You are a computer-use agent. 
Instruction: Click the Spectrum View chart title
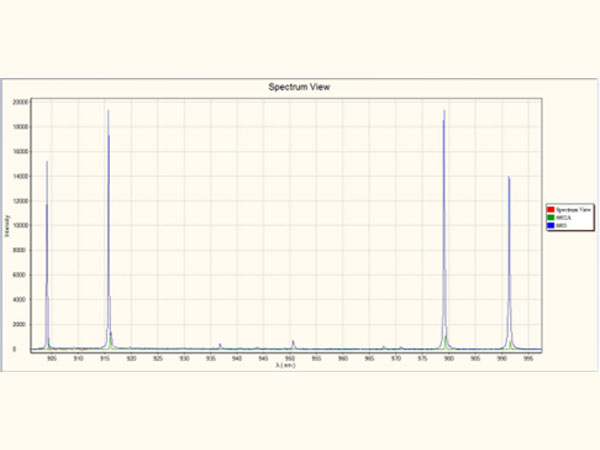(299, 87)
